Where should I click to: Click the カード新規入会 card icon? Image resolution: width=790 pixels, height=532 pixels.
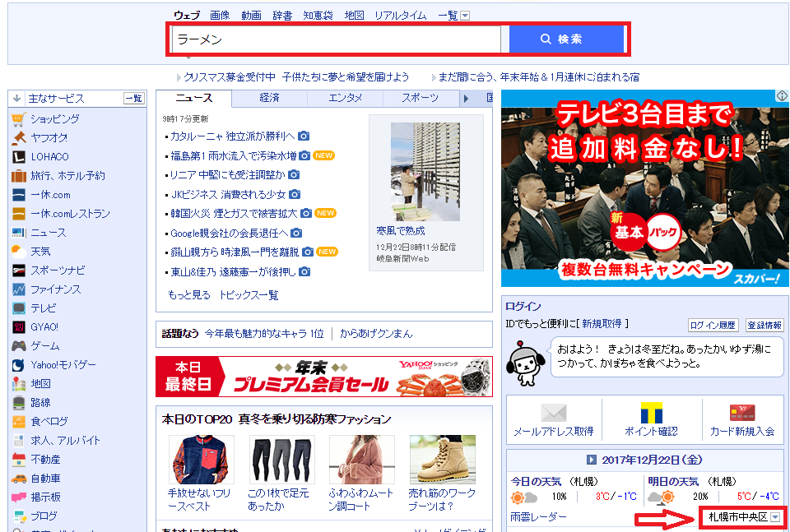tap(741, 413)
